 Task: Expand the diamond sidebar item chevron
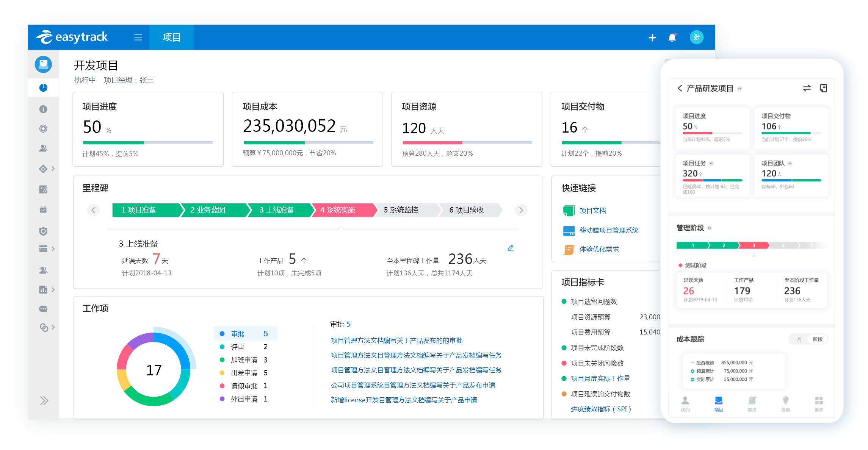pos(53,169)
